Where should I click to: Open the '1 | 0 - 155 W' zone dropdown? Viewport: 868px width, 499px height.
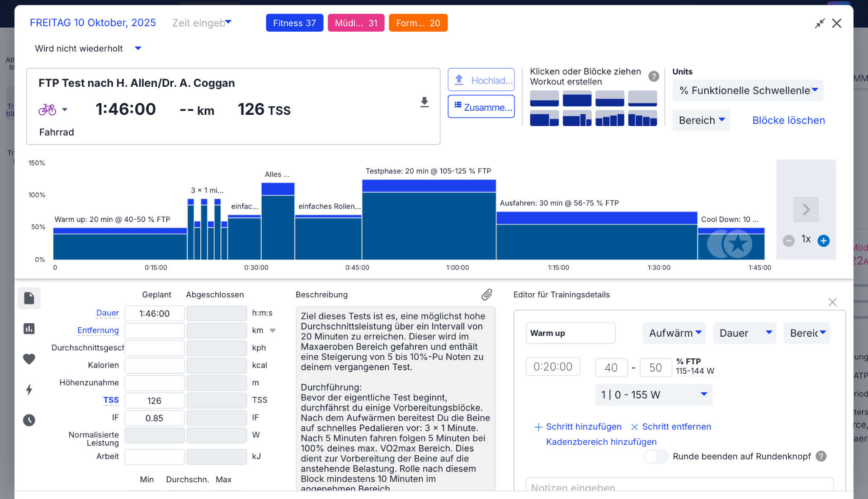[x=653, y=395]
